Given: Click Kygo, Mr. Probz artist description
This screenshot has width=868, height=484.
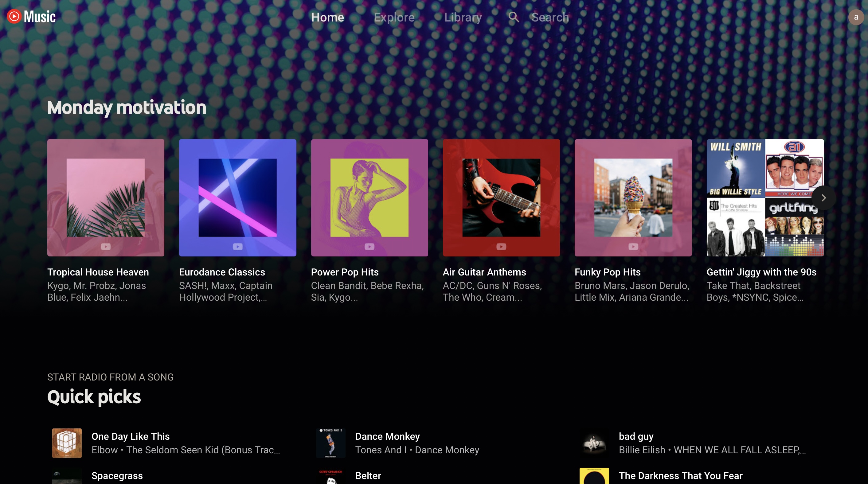Looking at the screenshot, I should (x=97, y=291).
